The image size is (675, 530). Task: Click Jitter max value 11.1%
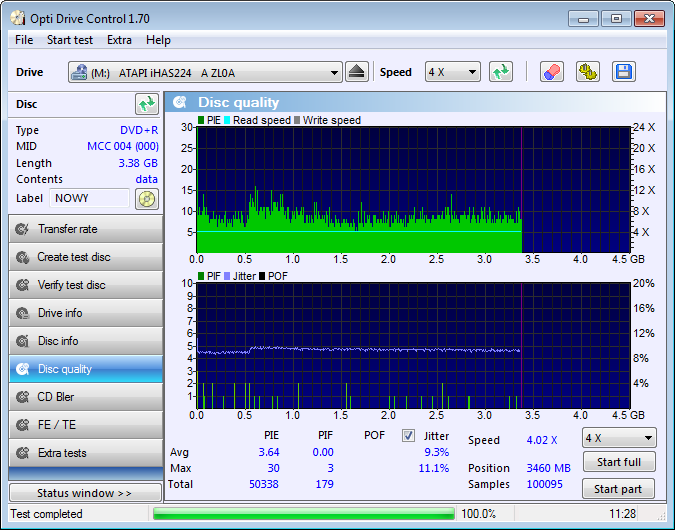tap(434, 468)
